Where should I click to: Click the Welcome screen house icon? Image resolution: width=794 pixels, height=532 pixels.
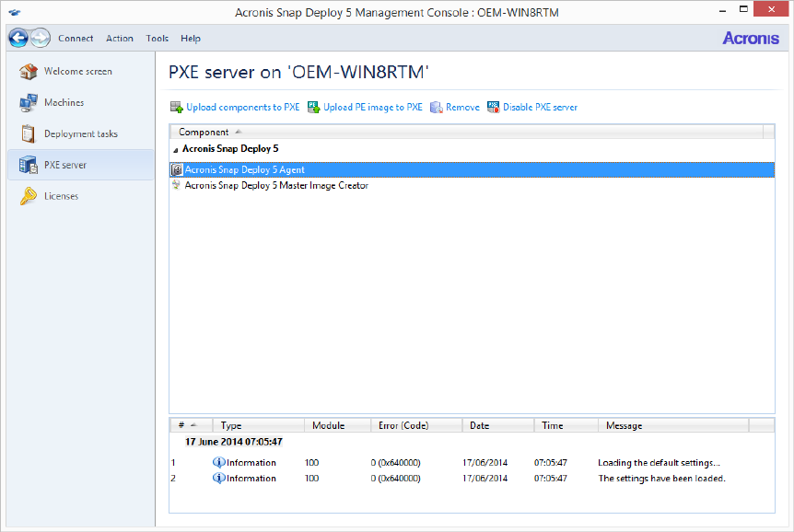(29, 72)
